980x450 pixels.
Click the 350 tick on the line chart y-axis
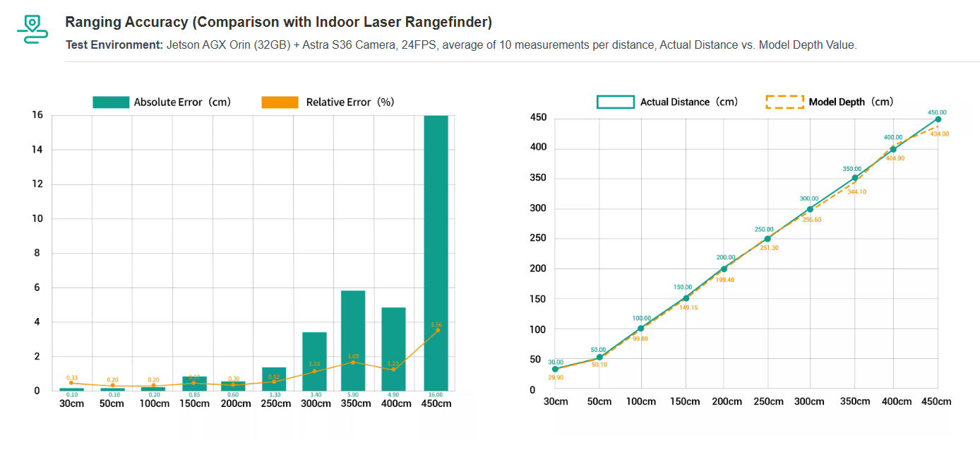pyautogui.click(x=539, y=178)
